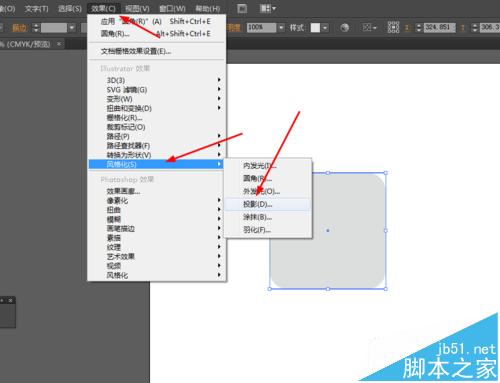
Task: Click the Recolor Artwork globe icon
Action: click(345, 27)
